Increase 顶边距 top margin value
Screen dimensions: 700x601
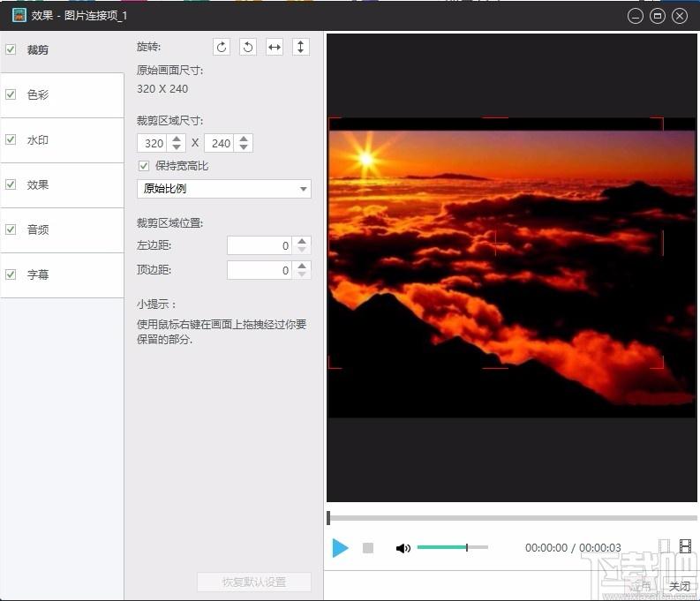pyautogui.click(x=302, y=266)
